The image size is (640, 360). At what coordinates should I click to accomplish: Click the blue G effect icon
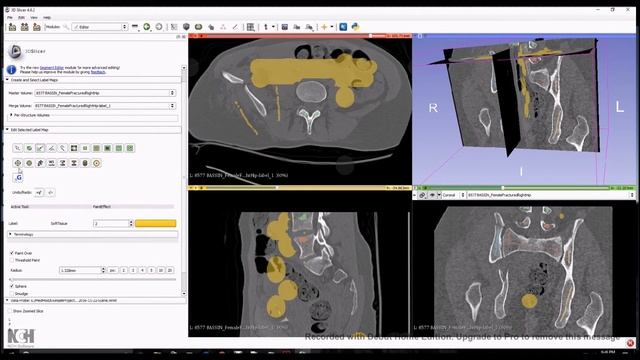point(18,178)
